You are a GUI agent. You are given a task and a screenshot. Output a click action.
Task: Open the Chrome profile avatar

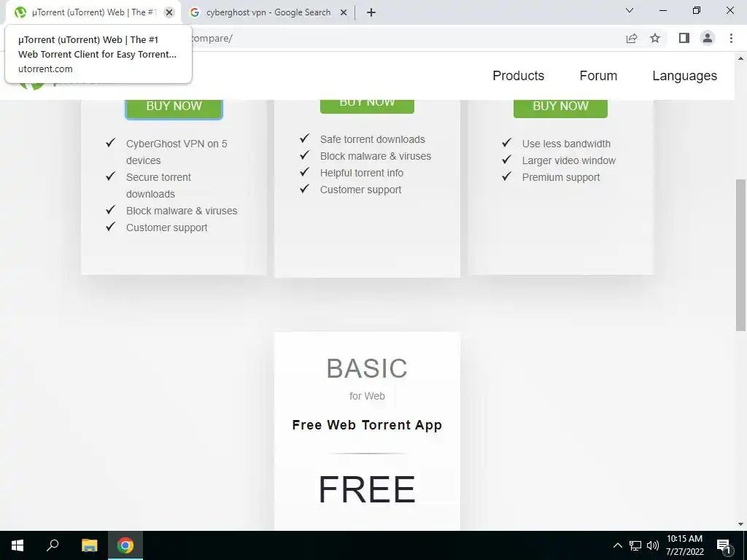pyautogui.click(x=708, y=38)
